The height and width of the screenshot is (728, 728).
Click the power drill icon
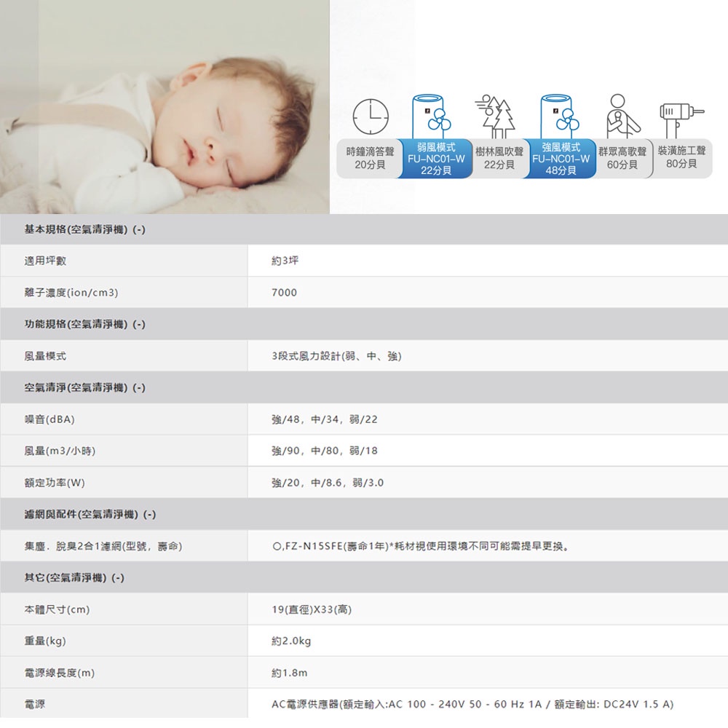[680, 114]
